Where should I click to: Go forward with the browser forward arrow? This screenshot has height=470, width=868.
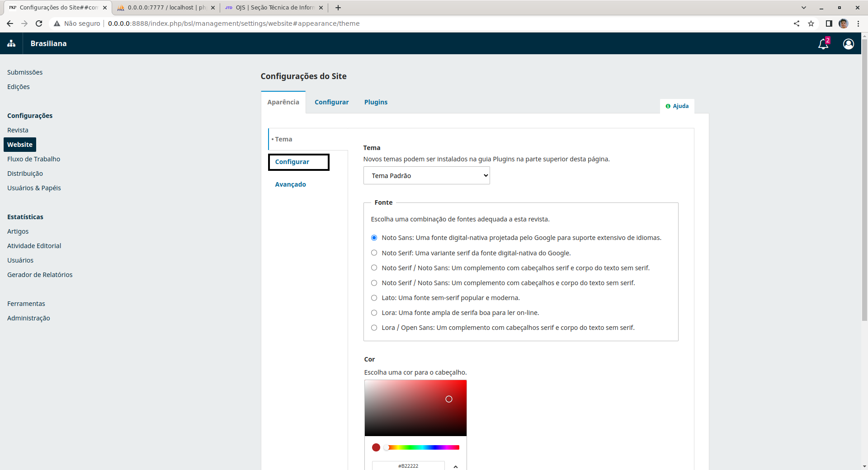(x=24, y=23)
